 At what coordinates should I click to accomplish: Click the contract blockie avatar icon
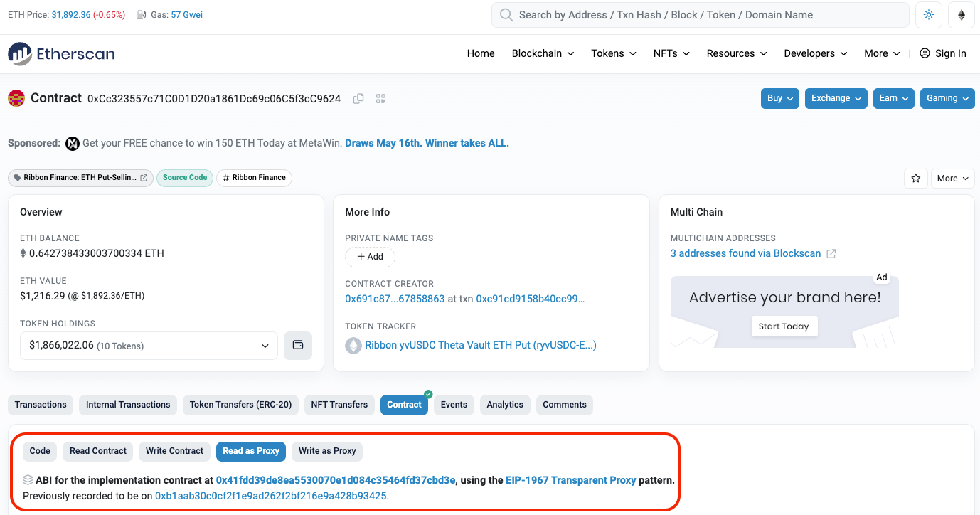pyautogui.click(x=16, y=98)
